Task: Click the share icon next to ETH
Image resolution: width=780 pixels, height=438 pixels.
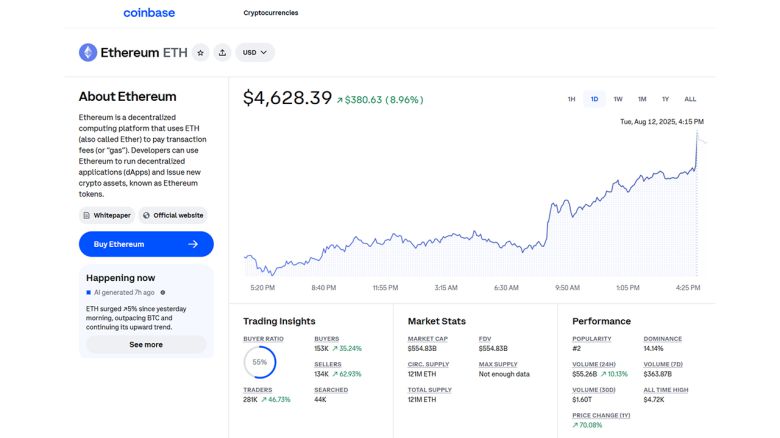Action: coord(222,52)
